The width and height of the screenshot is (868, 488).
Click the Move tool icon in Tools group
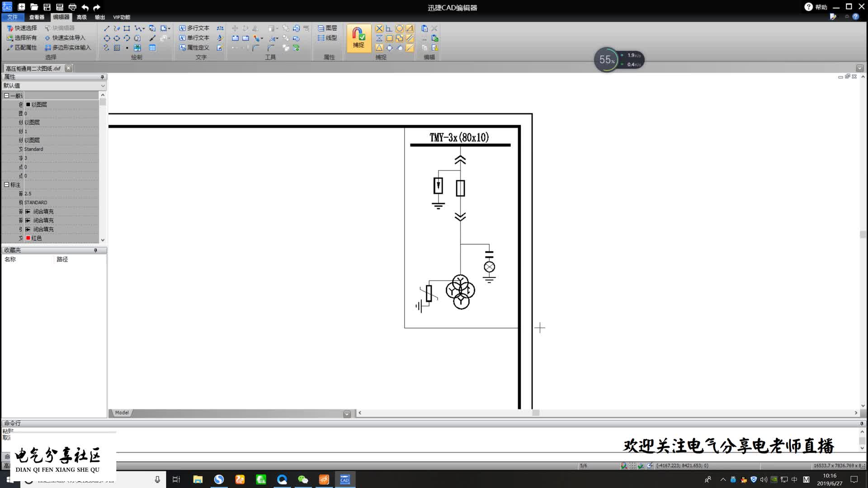pyautogui.click(x=235, y=28)
